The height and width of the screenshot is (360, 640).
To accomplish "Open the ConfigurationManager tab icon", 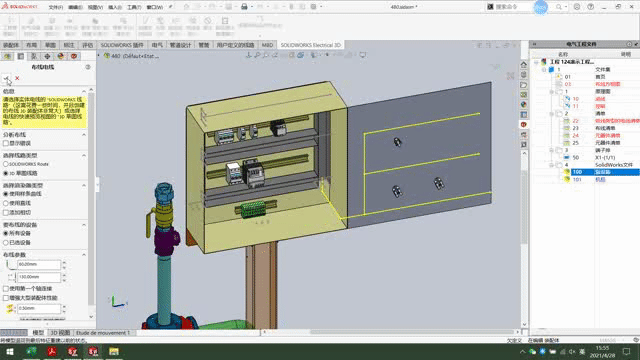I will pos(34,56).
